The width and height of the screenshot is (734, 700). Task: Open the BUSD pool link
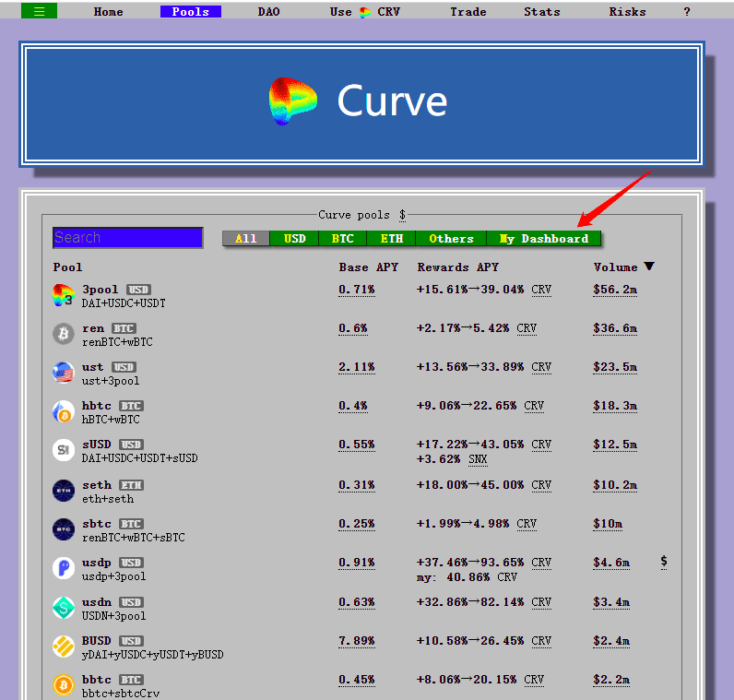[97, 641]
